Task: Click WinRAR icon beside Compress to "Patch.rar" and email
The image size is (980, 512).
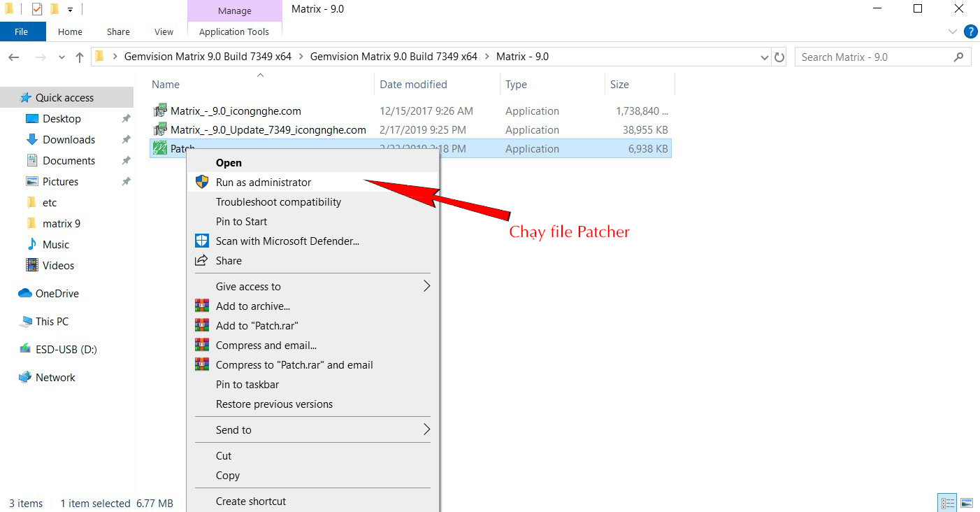Action: (202, 364)
